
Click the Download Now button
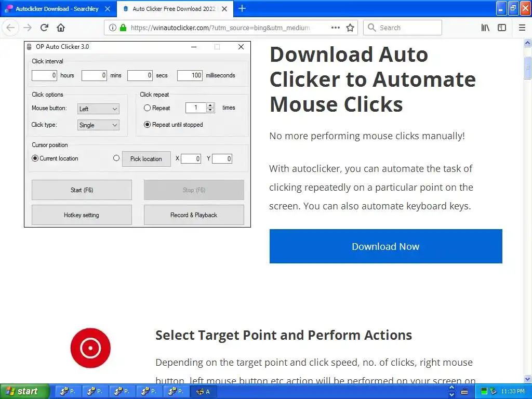pos(386,246)
